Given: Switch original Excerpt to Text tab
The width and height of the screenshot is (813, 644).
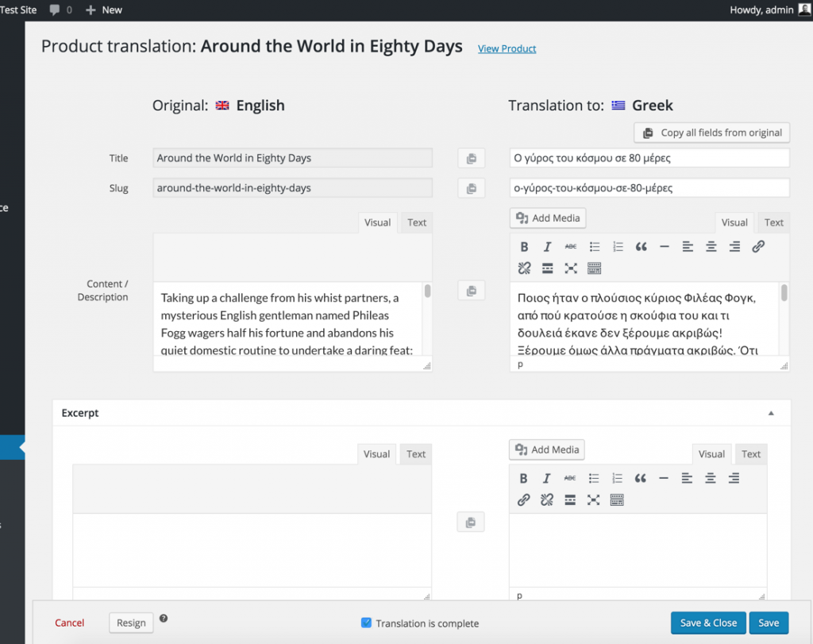Looking at the screenshot, I should pos(416,454).
